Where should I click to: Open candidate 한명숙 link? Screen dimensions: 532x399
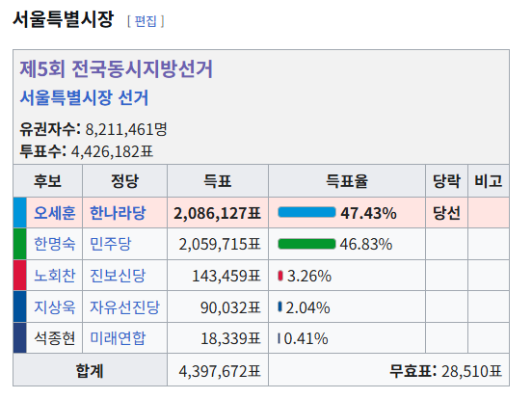click(x=54, y=244)
